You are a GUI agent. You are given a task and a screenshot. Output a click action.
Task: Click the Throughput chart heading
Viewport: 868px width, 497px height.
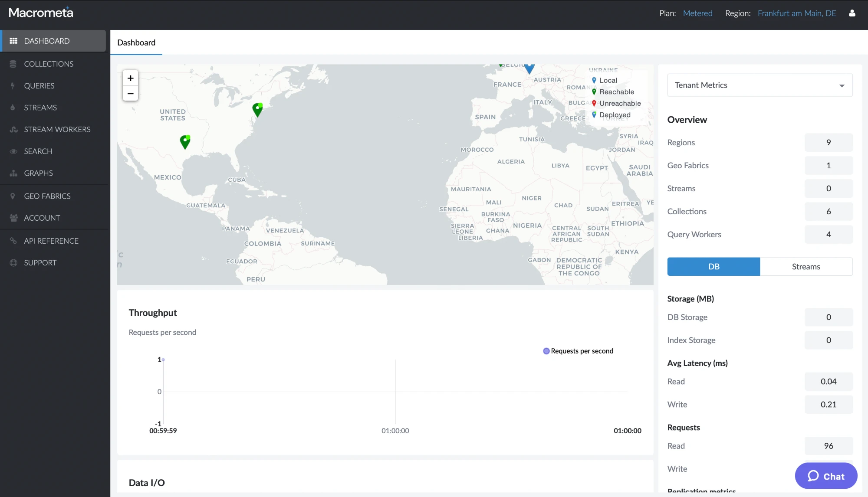point(153,313)
